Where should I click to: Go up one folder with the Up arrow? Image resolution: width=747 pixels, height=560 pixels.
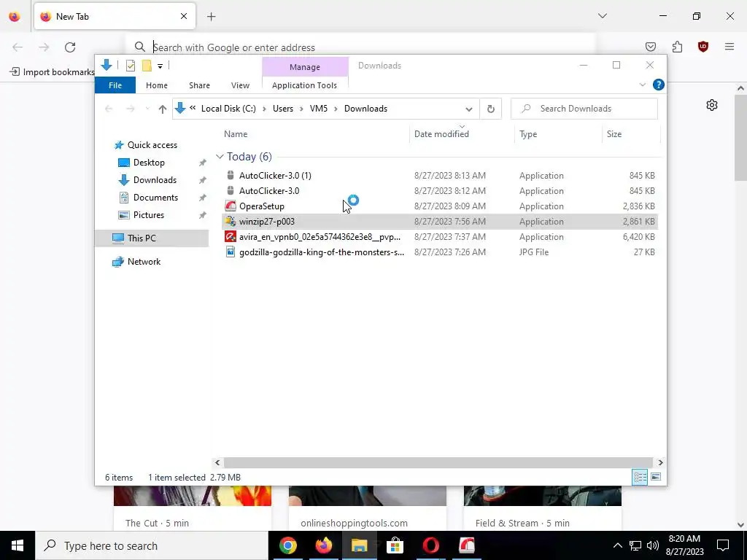tap(163, 109)
